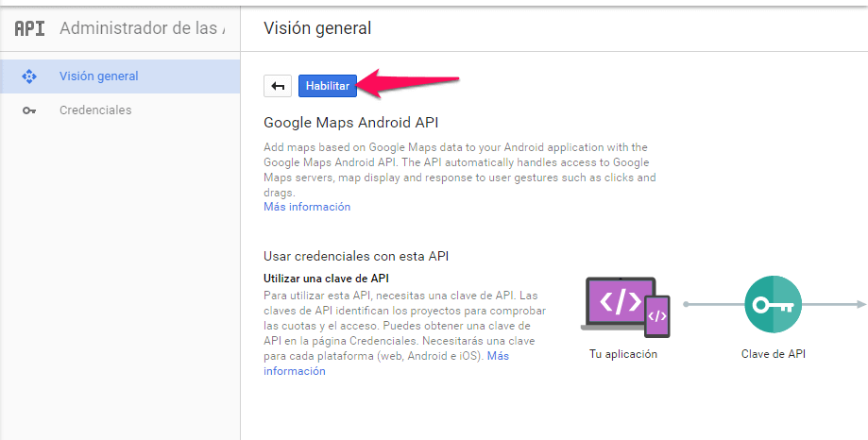The image size is (868, 440).
Task: Click the Clave de API label
Action: click(773, 354)
